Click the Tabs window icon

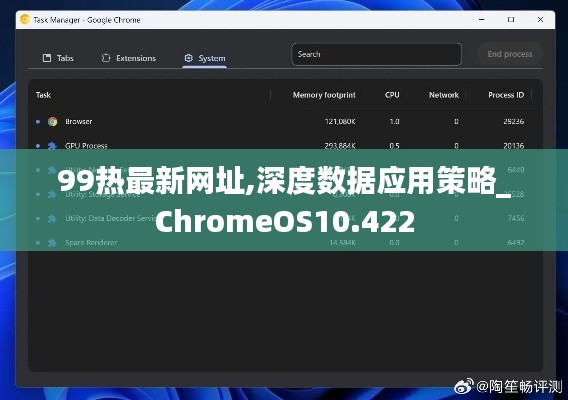(47, 58)
